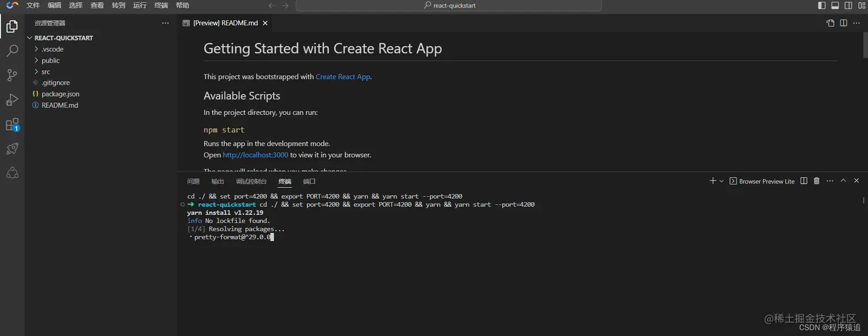
Task: Open the 终端 menu in menu bar
Action: (161, 6)
